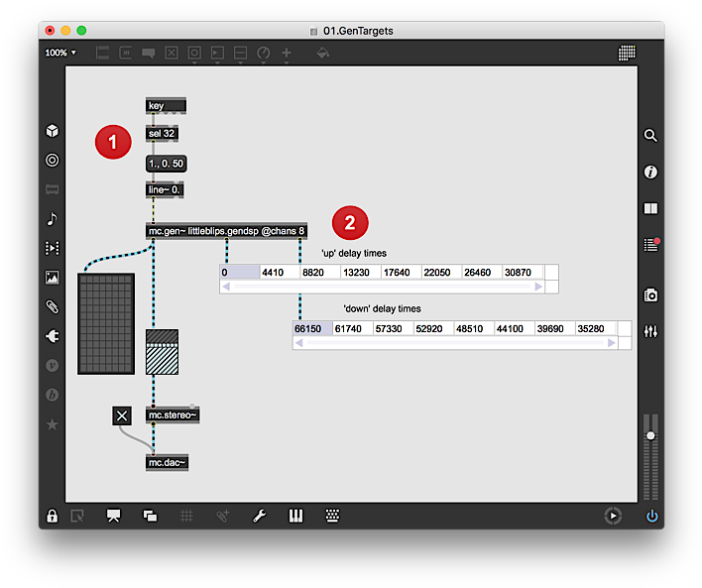Image resolution: width=702 pixels, height=588 pixels.
Task: Expand the dial object toolbar dropdown
Action: tap(264, 54)
